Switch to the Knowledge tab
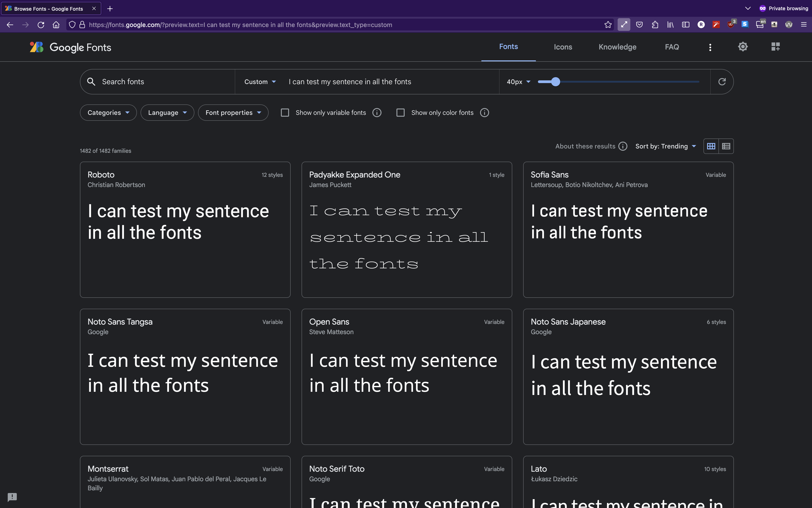This screenshot has width=812, height=508. pos(617,47)
